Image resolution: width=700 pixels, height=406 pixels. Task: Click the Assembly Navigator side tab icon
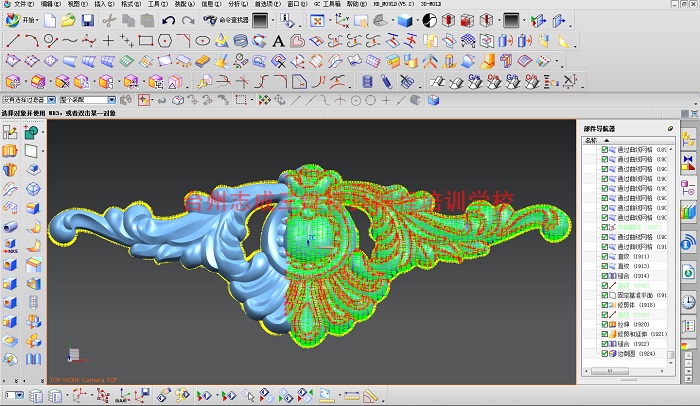(688, 139)
